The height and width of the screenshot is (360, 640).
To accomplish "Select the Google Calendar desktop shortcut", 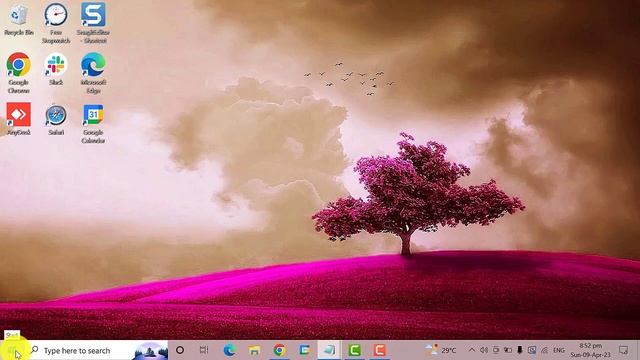I will click(x=93, y=123).
